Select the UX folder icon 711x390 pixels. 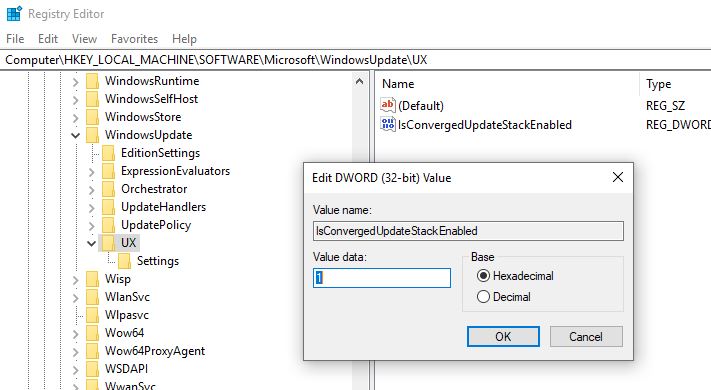[109, 243]
